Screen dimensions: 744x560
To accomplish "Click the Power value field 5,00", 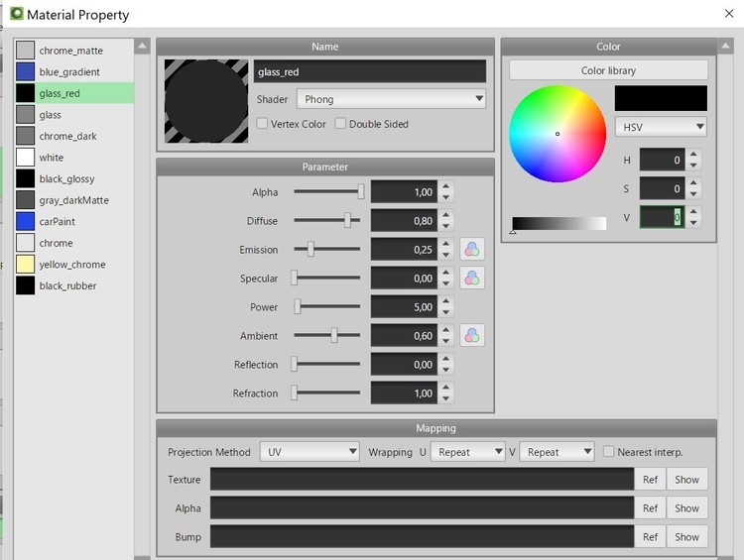I will tap(405, 307).
